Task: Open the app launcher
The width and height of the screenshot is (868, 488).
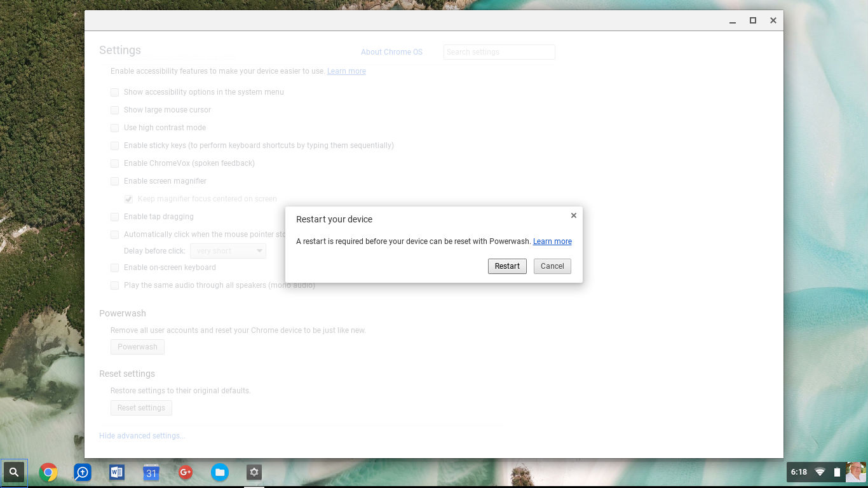Action: pos(14,472)
